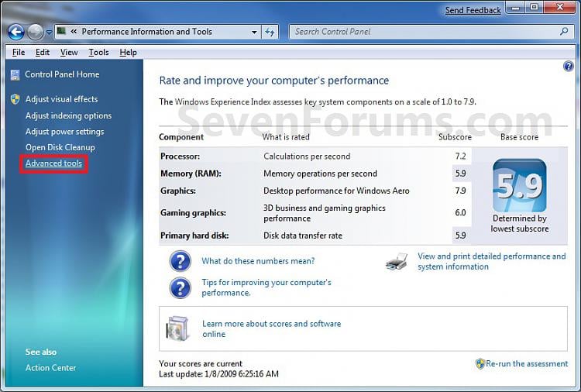
Task: Click the address bar control panel icon
Action: coord(61,31)
